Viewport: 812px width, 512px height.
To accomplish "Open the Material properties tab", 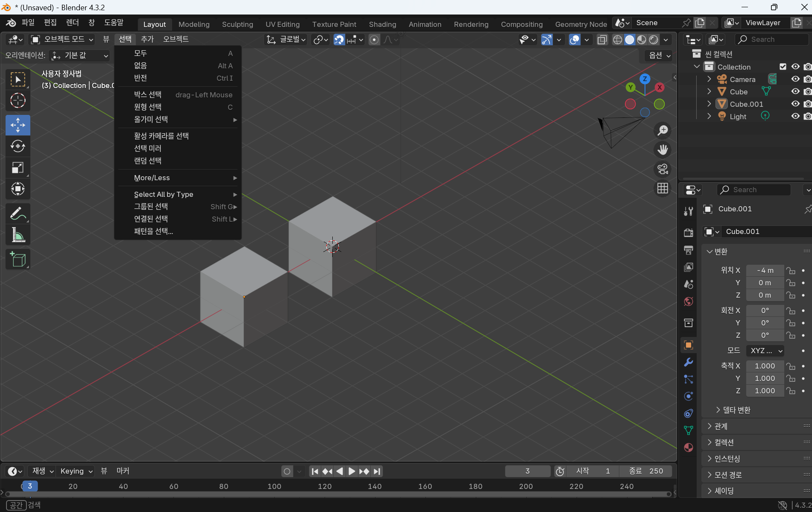I will tap(688, 448).
